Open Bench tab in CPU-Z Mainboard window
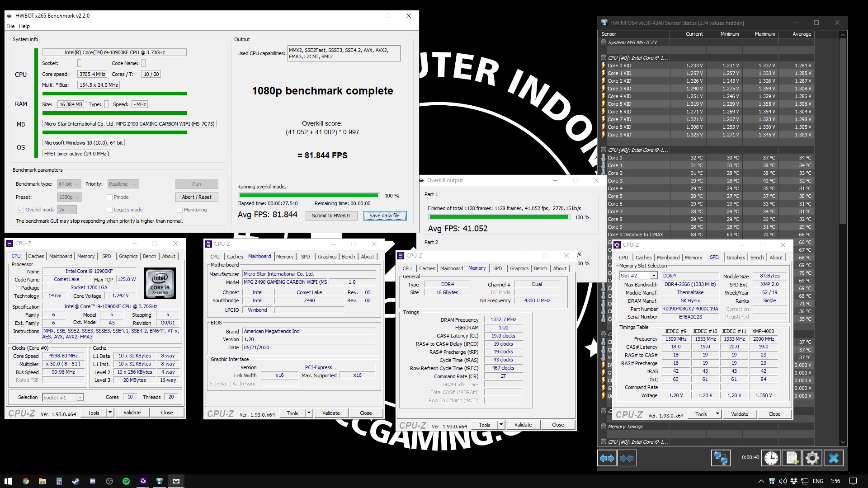 [x=348, y=257]
